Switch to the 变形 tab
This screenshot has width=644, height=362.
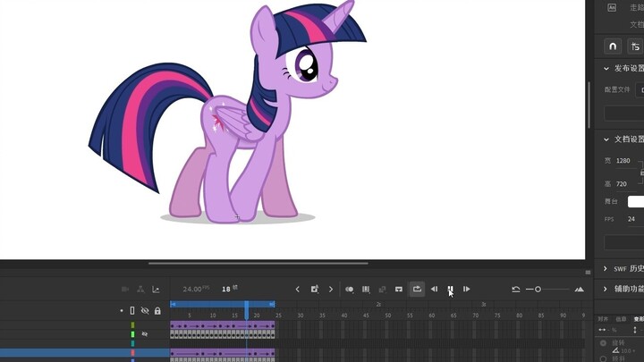(x=639, y=319)
